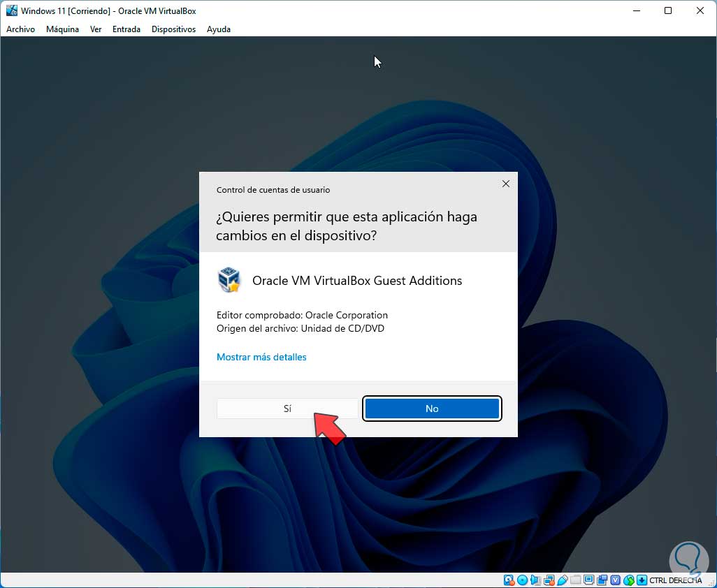Maximize the VirtualBox window
The image size is (717, 588).
pyautogui.click(x=668, y=10)
